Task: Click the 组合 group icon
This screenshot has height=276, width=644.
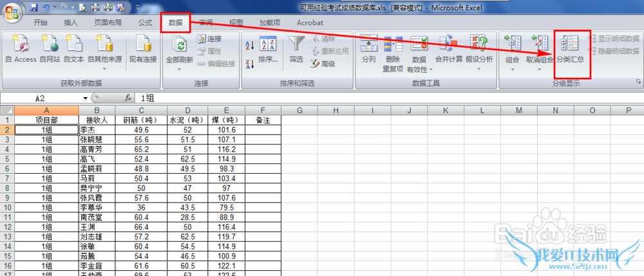Action: [512, 44]
